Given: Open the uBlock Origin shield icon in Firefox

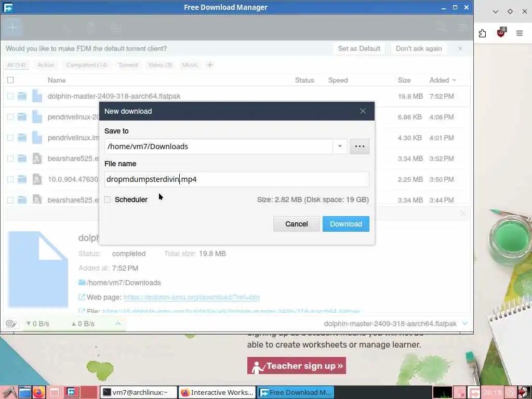Looking at the screenshot, I should click(x=501, y=33).
